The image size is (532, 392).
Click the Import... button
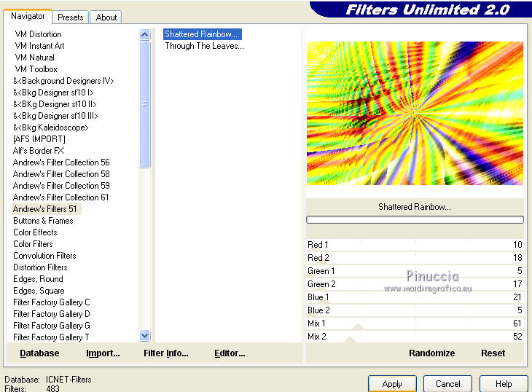point(103,353)
